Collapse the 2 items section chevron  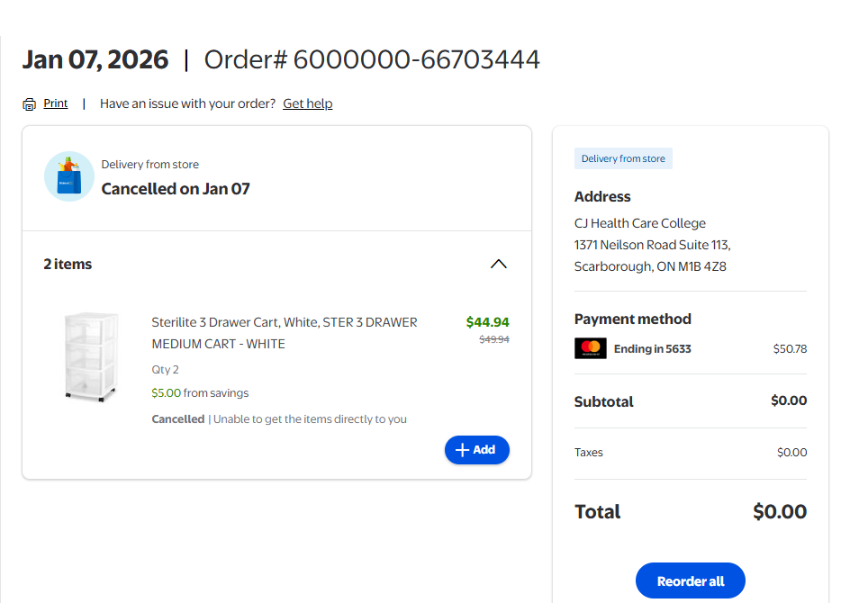(x=498, y=265)
